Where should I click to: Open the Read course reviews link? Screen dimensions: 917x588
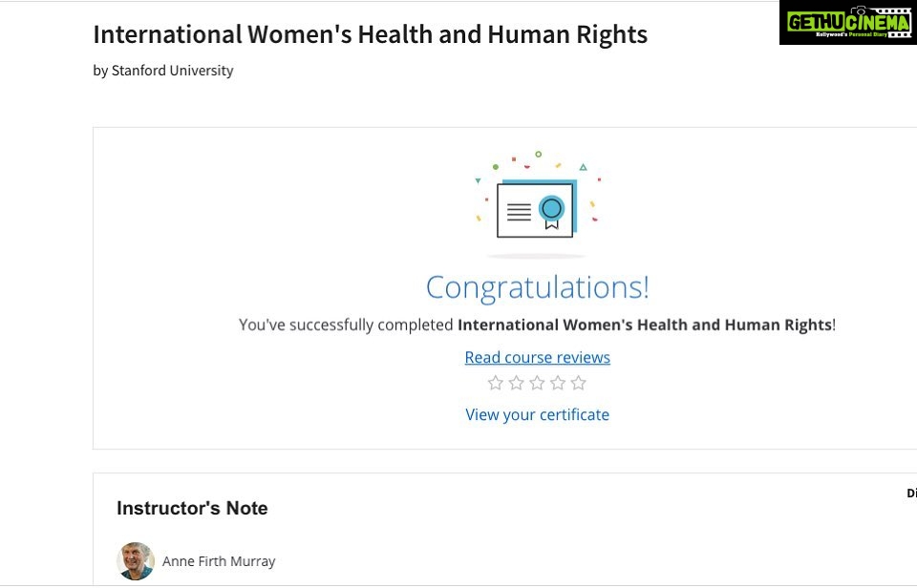(537, 358)
